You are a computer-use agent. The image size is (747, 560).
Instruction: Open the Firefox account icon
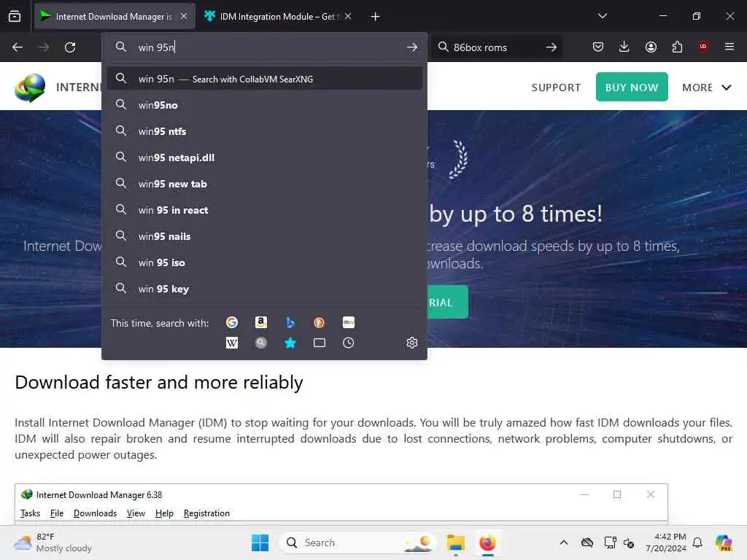tap(651, 47)
